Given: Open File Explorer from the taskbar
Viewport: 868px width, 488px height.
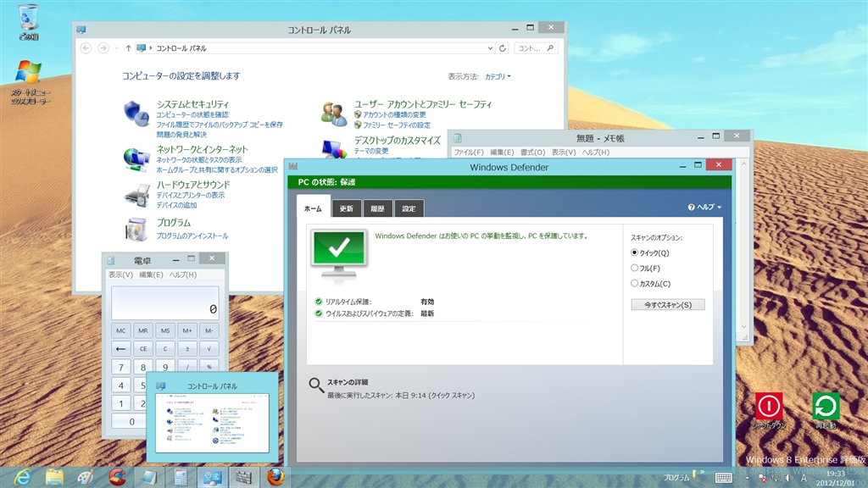Looking at the screenshot, I should point(54,477).
